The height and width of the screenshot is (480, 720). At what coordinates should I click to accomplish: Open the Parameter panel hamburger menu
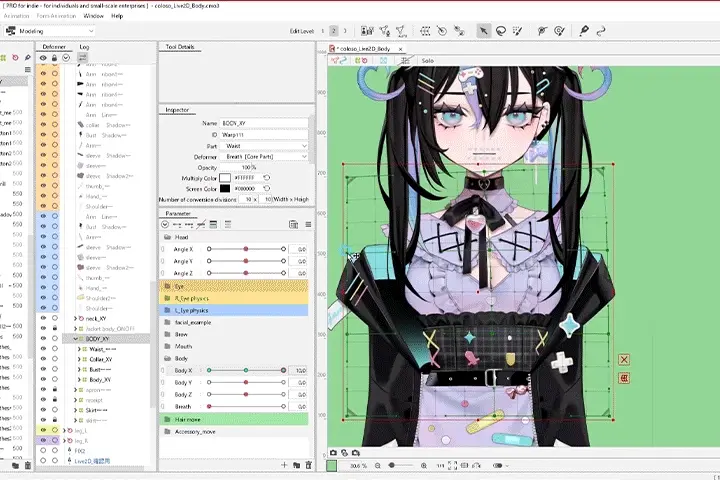[x=308, y=225]
